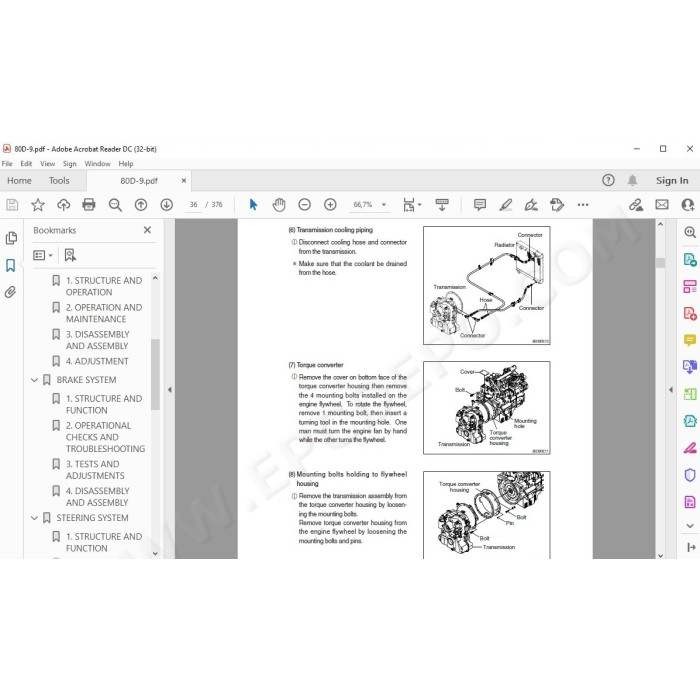The image size is (700, 700).
Task: Open the sign document pen icon
Action: (x=531, y=205)
